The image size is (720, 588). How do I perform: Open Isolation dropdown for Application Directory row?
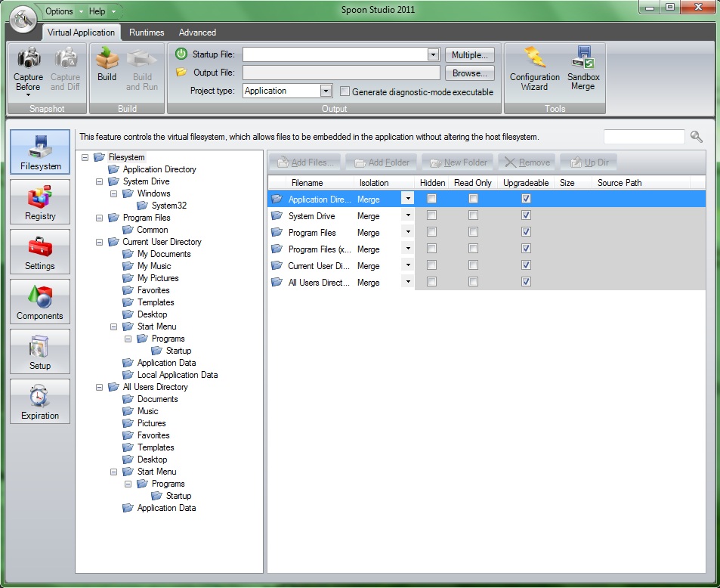[x=408, y=199]
